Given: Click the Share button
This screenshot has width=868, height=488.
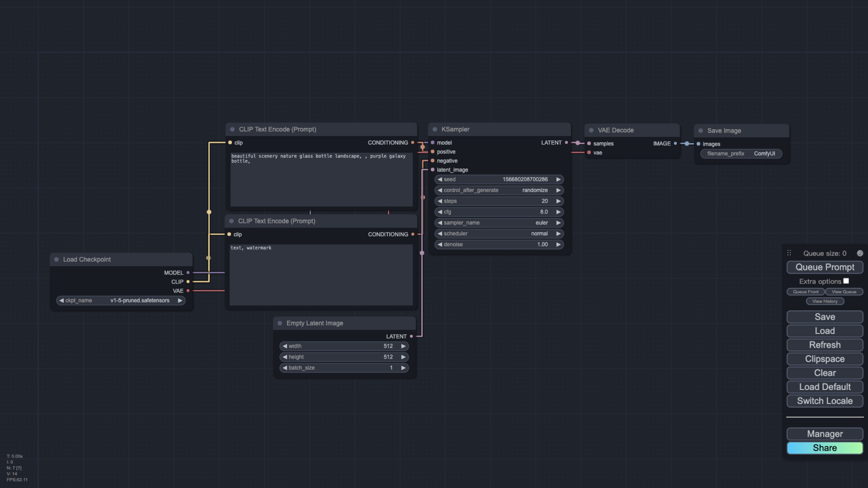Looking at the screenshot, I should [825, 448].
